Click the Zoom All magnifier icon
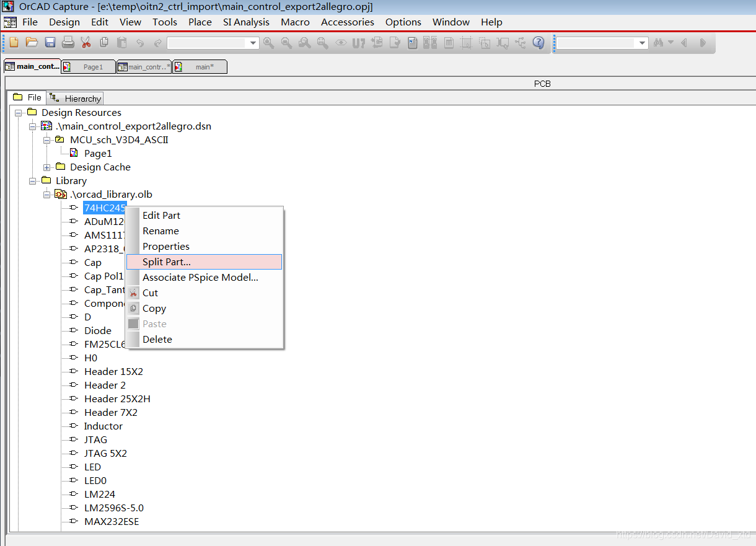The image size is (756, 546). [322, 43]
